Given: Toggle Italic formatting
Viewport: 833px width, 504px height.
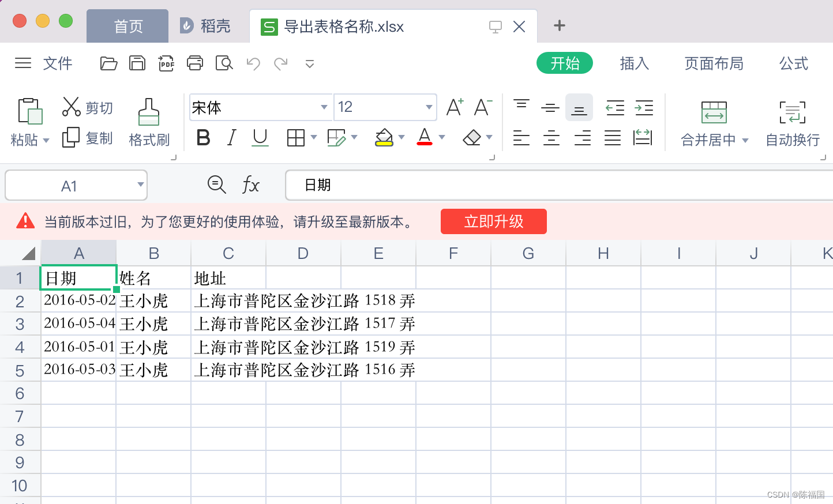Looking at the screenshot, I should click(232, 137).
